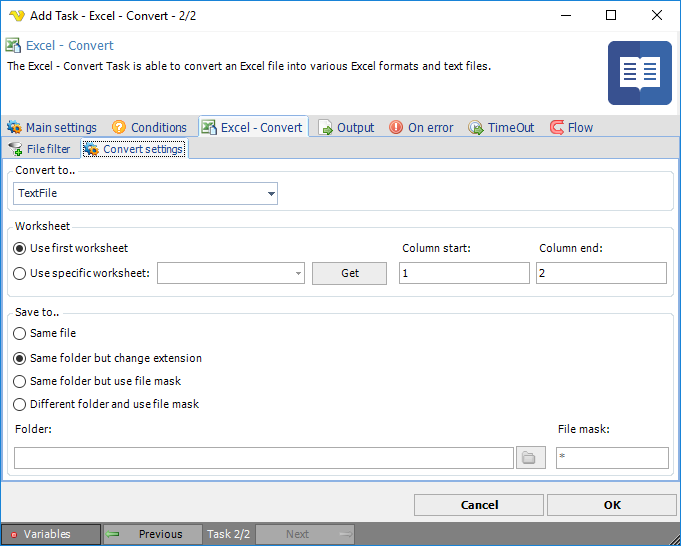Choose Use specific worksheet radio button
Viewport: 681px width, 546px height.
click(81, 273)
